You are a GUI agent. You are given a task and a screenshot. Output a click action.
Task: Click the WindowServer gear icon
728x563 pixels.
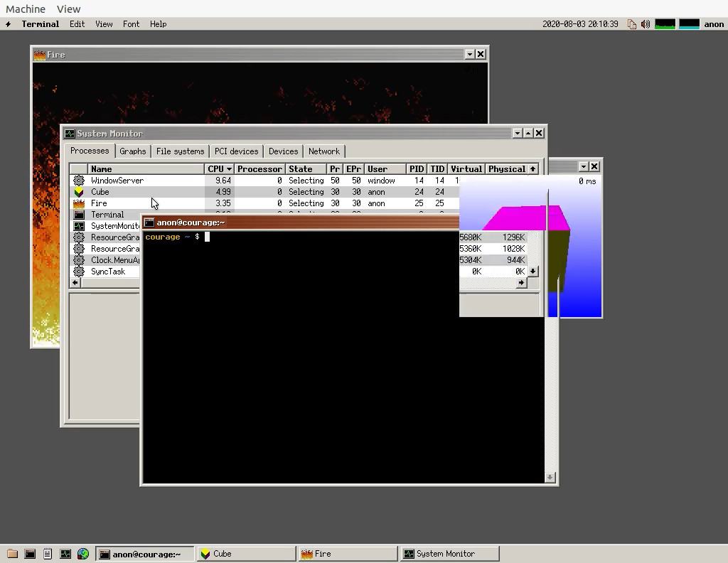point(79,180)
